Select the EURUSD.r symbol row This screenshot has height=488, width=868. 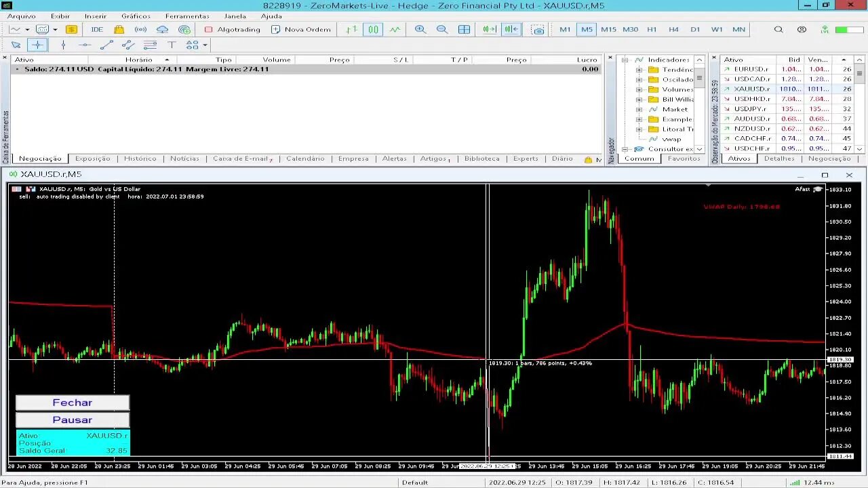(x=785, y=69)
